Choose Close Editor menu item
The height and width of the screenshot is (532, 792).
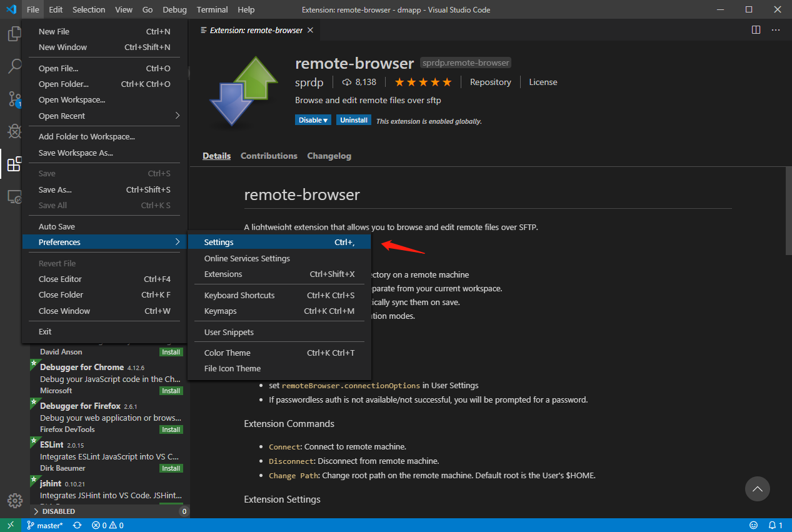pyautogui.click(x=104, y=279)
